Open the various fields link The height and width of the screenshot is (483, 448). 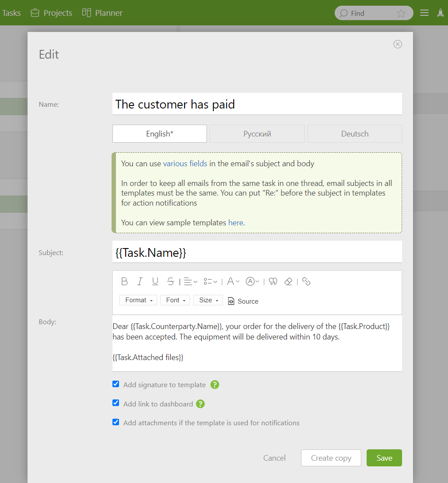pos(185,164)
